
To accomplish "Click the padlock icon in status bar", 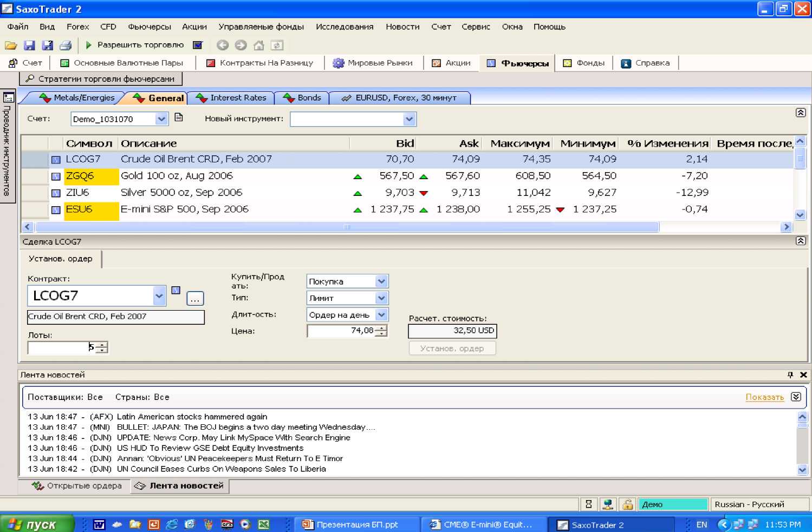I will tap(627, 504).
